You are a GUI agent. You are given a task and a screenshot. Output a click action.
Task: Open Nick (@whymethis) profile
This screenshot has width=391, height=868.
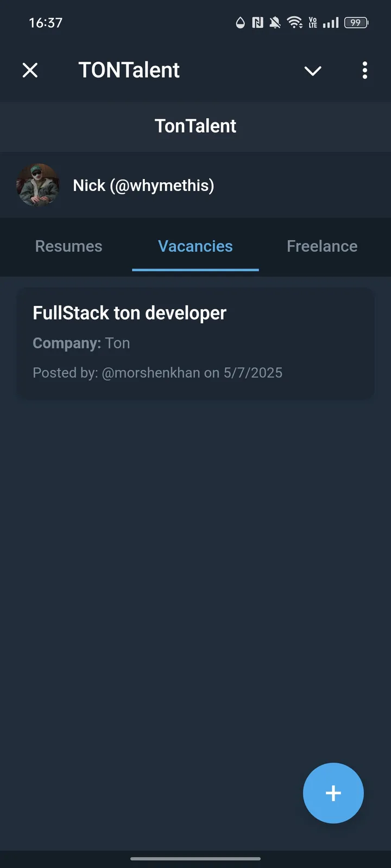pos(143,185)
